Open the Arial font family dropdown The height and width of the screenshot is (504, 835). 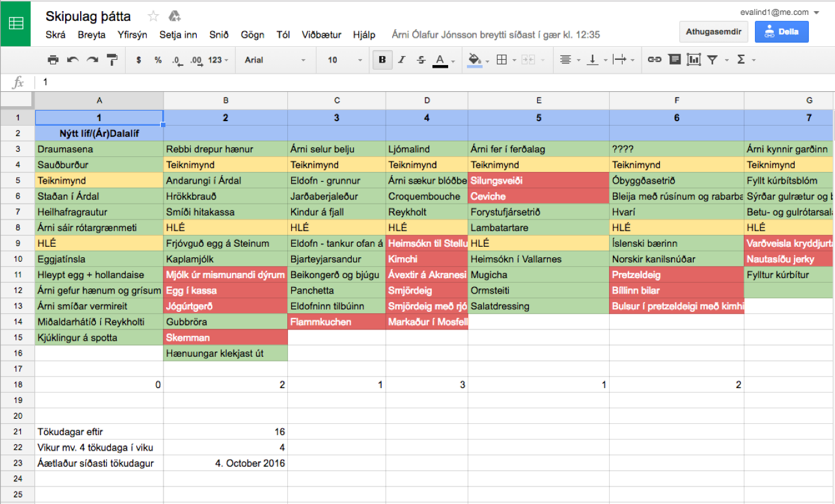click(x=274, y=60)
